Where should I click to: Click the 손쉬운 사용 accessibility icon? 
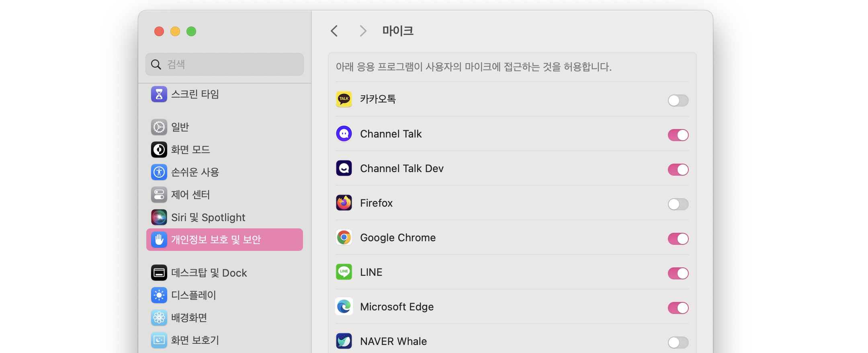coord(159,172)
